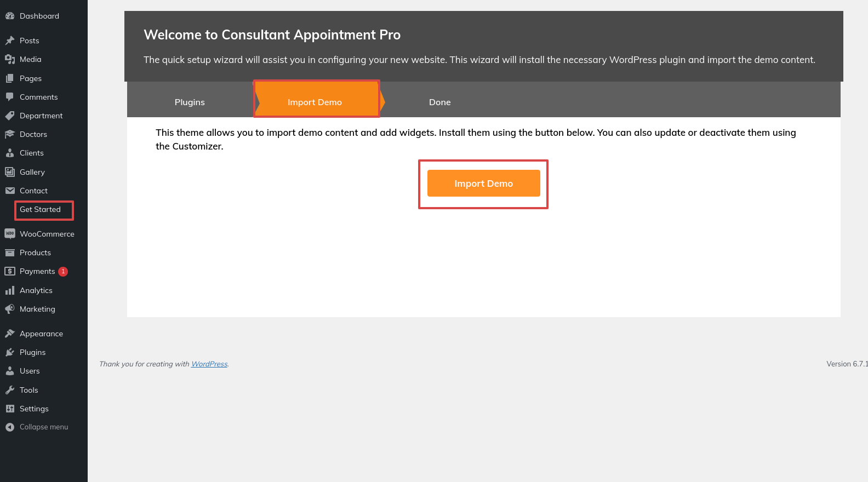Click the orange Import Demo button

pyautogui.click(x=484, y=183)
